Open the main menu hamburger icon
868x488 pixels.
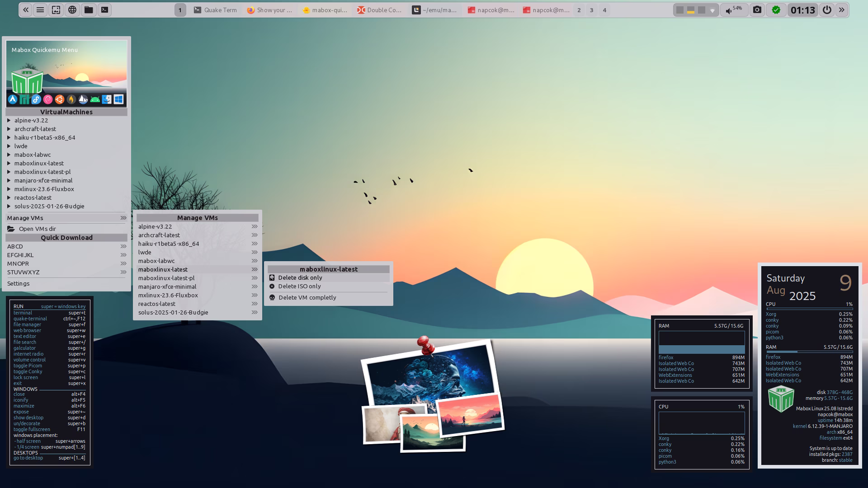[x=40, y=10]
